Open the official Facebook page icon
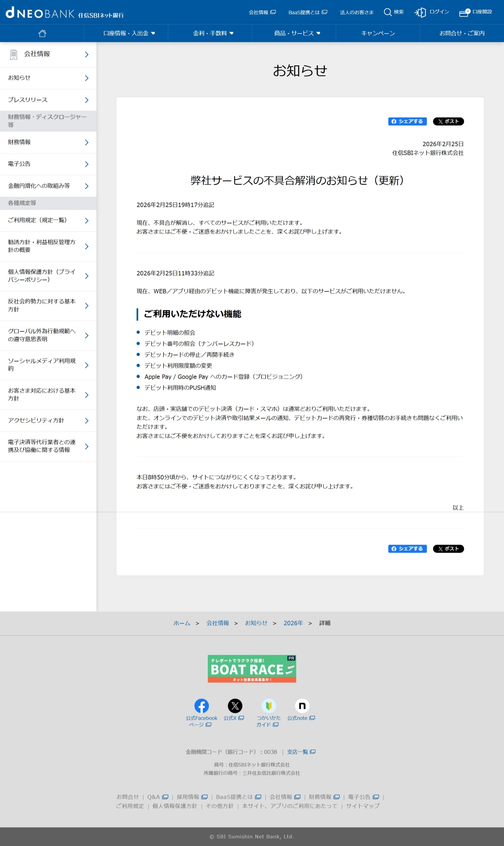This screenshot has width=504, height=846. click(202, 706)
